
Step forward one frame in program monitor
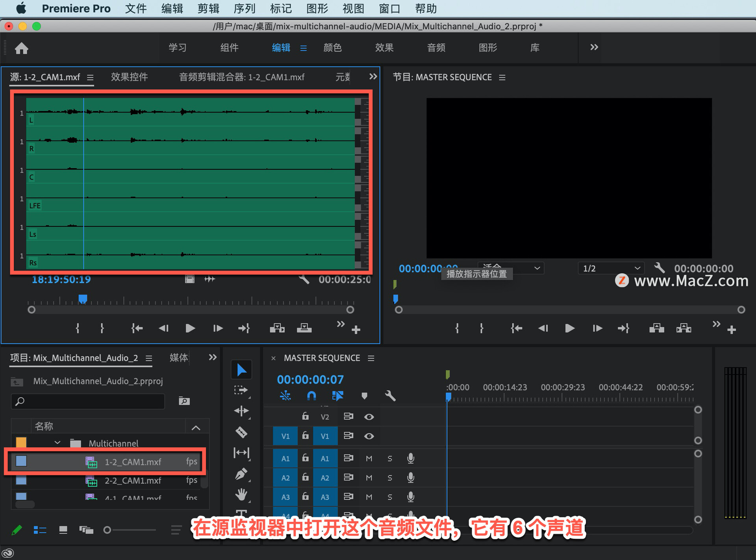pos(597,328)
